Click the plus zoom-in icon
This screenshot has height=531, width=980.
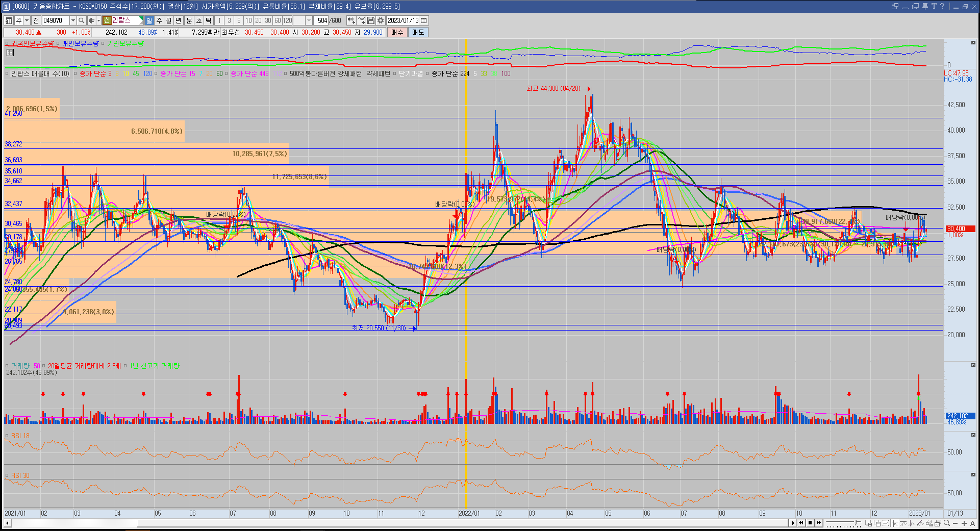click(964, 523)
